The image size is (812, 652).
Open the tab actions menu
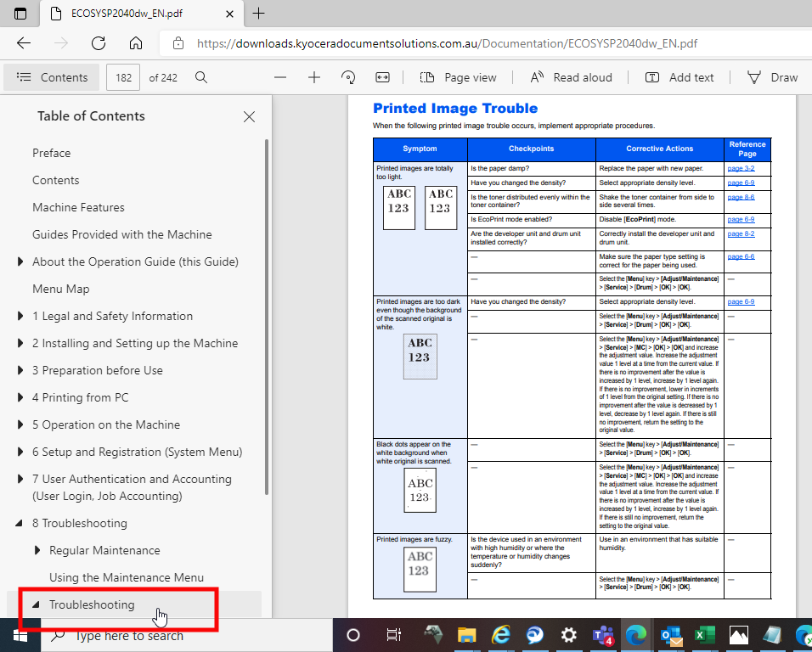point(19,14)
